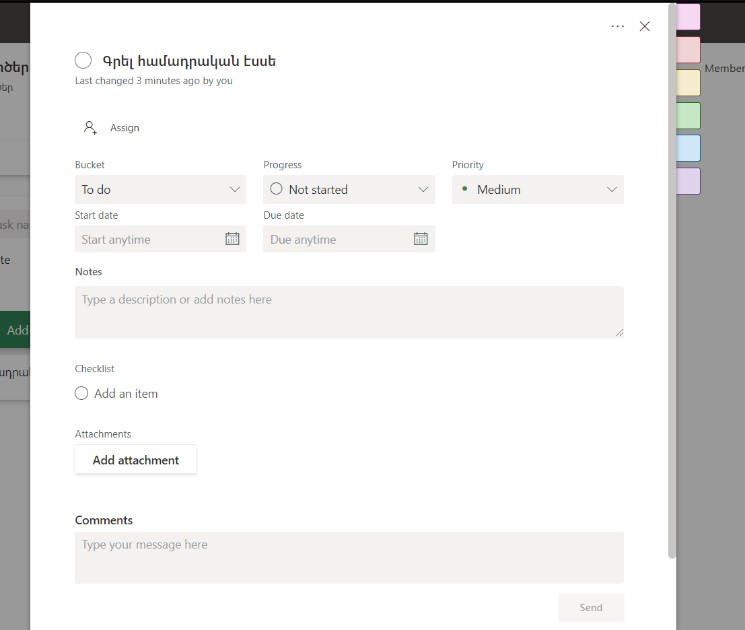This screenshot has height=630, width=745.
Task: Click the Due anytime date field
Action: pos(349,239)
